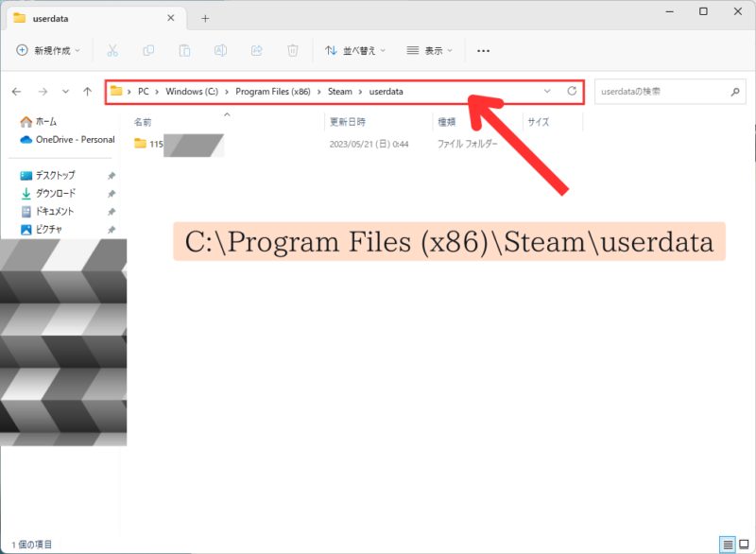Select Steam in the address breadcrumb
This screenshot has height=554, width=756.
pyautogui.click(x=340, y=92)
